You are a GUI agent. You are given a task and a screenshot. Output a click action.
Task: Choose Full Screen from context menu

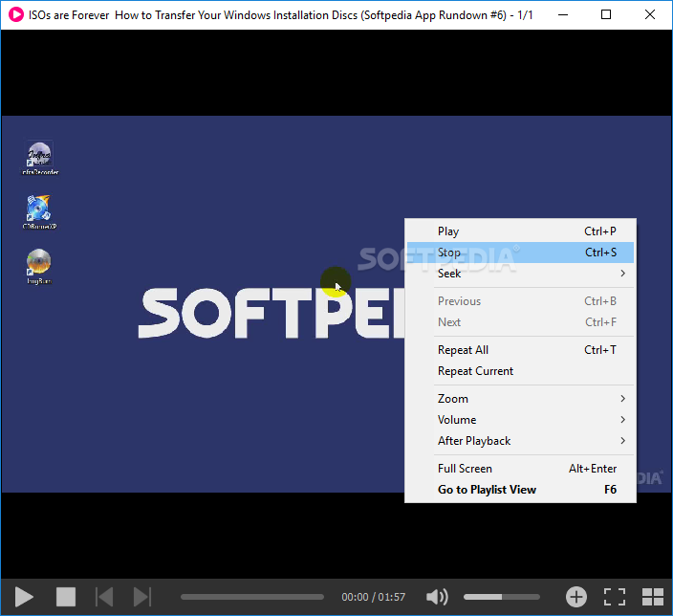(520, 469)
